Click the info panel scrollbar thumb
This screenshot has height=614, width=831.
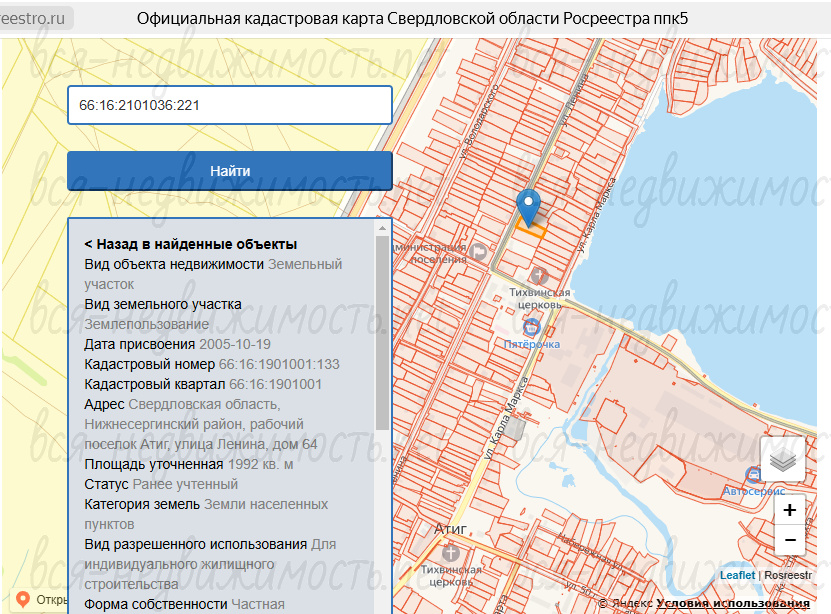point(382,333)
